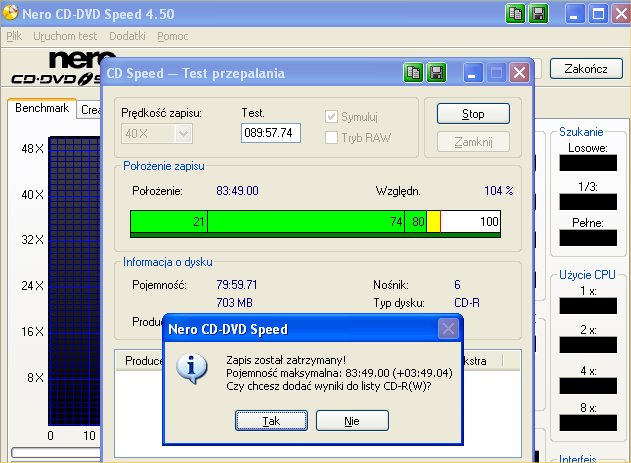Click the save floppy icon in Nero main title bar

coord(538,14)
